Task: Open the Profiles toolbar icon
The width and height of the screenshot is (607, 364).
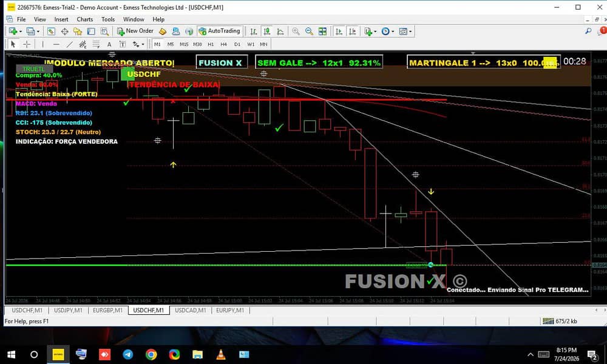Action: [x=30, y=32]
